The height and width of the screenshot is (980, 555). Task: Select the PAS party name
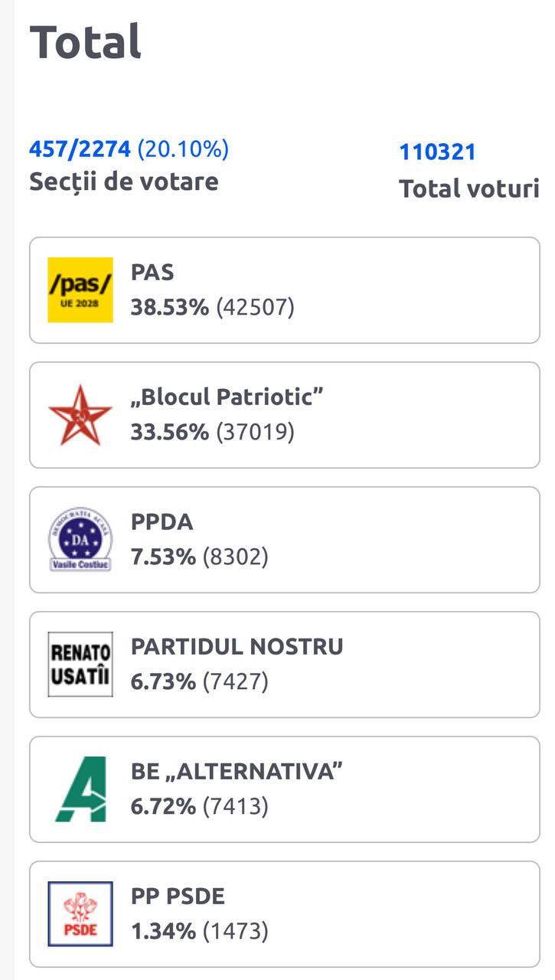pos(152,273)
